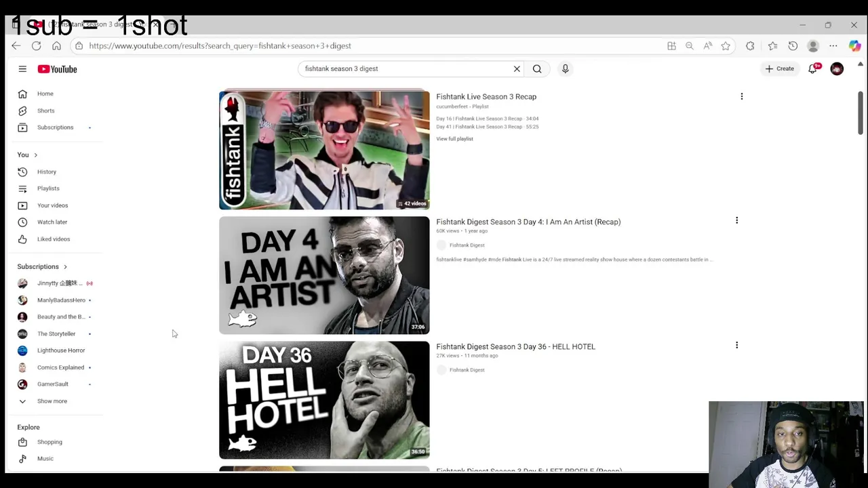
Task: Start voice search with microphone icon
Action: point(565,68)
